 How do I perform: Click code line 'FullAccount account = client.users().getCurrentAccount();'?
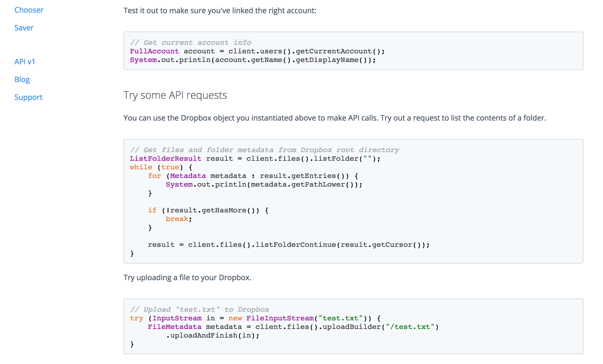pos(257,51)
